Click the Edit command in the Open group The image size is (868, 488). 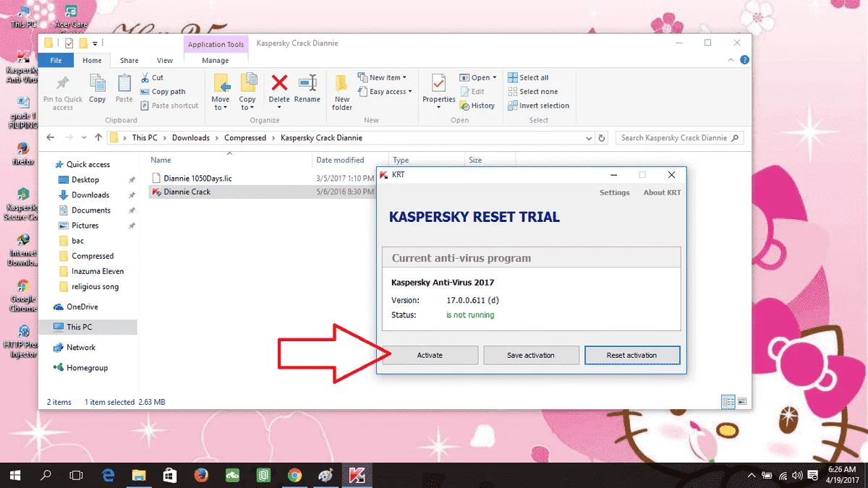tap(472, 92)
